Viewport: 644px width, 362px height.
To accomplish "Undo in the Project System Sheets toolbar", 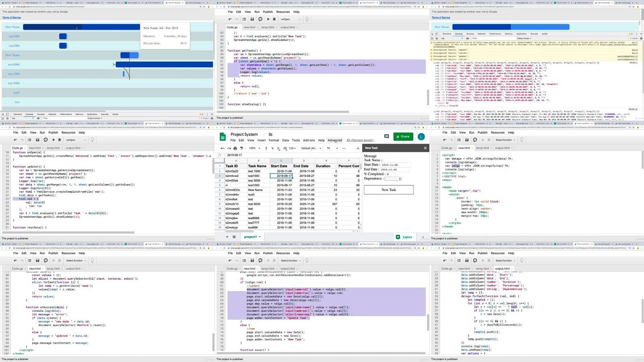I will point(222,148).
